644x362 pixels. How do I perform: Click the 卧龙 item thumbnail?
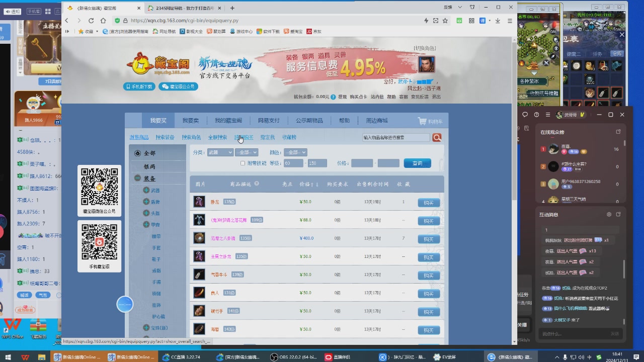199,202
